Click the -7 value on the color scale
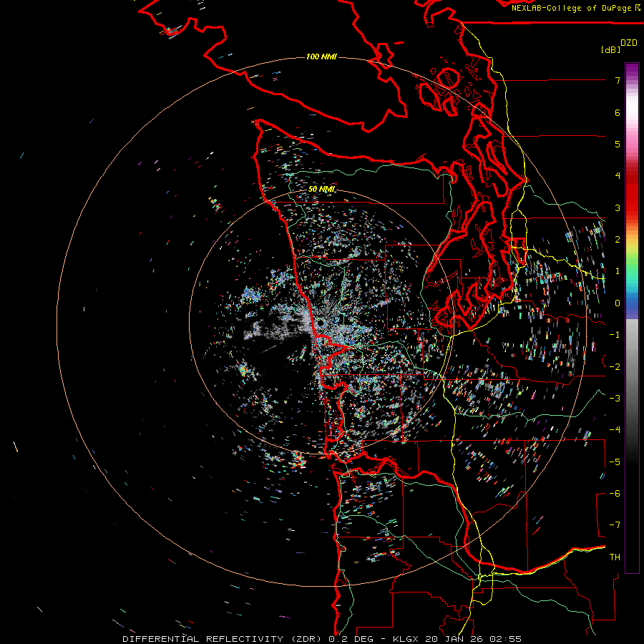The width and height of the screenshot is (644, 644). (x=615, y=525)
